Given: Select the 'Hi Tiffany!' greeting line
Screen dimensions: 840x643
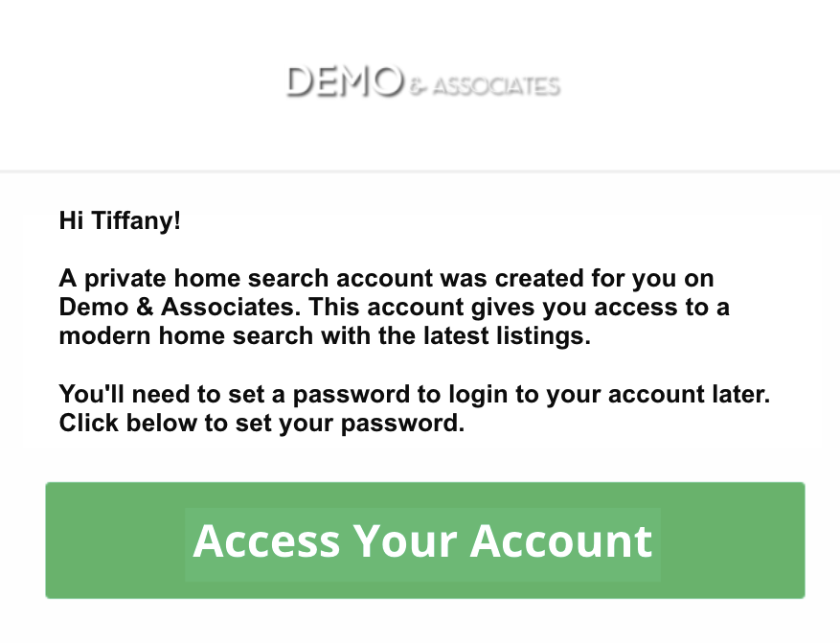Looking at the screenshot, I should pyautogui.click(x=120, y=220).
